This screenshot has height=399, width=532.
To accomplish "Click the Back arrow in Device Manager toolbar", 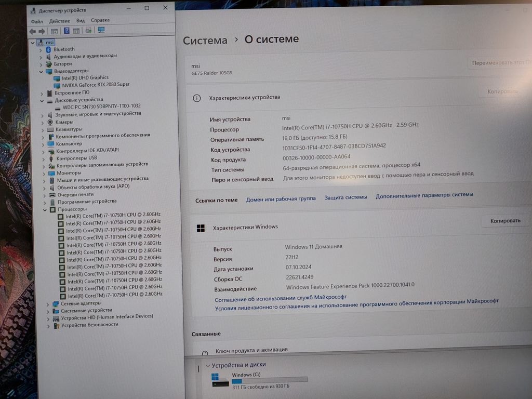I will click(x=32, y=31).
